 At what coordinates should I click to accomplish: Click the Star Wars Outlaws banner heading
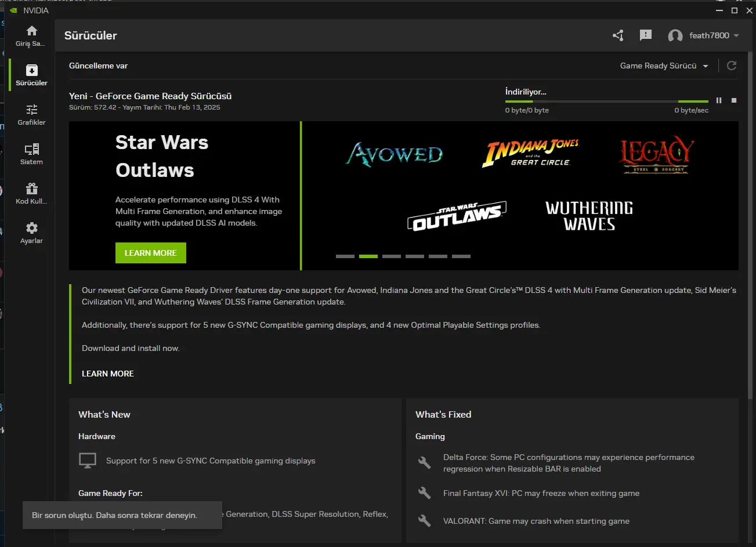162,156
